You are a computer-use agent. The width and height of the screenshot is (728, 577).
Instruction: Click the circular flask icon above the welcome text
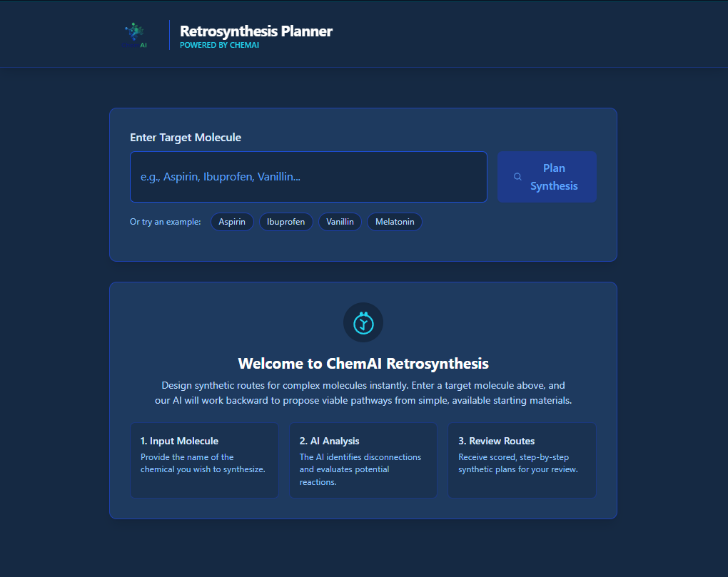(x=363, y=322)
